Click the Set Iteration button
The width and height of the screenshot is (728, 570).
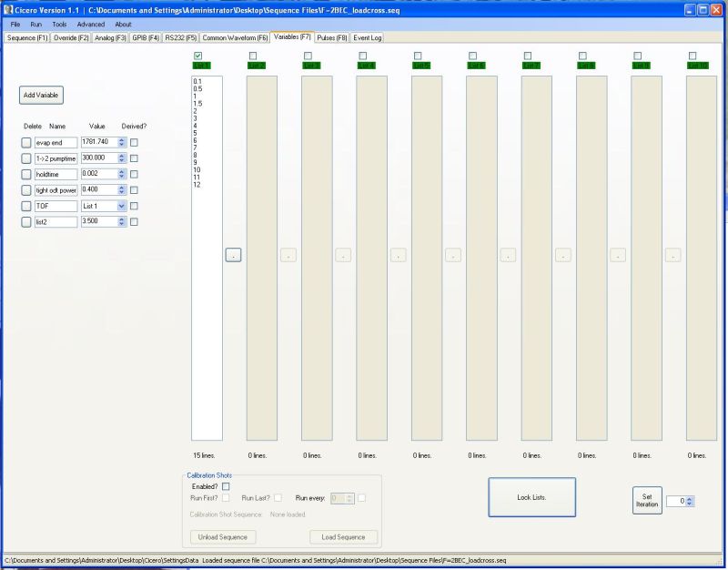click(647, 500)
